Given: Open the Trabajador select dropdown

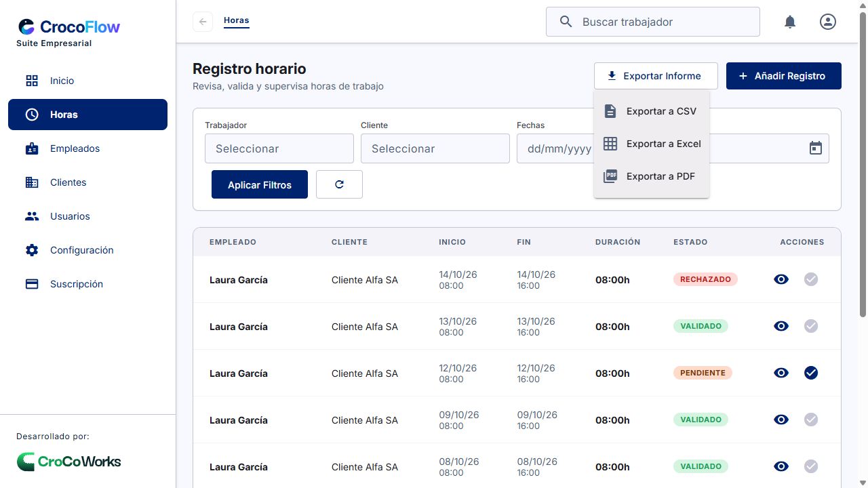Looking at the screenshot, I should 279,148.
